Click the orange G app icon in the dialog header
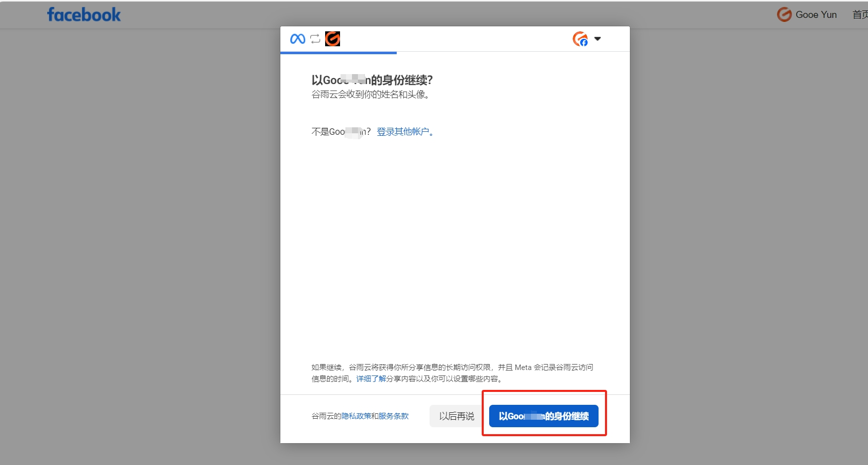The width and height of the screenshot is (868, 465). point(332,38)
